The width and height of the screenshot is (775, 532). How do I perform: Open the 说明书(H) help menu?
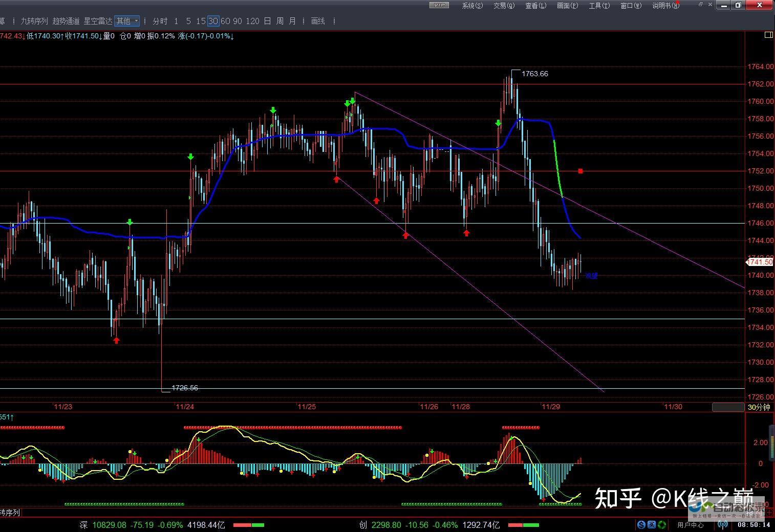pos(665,6)
